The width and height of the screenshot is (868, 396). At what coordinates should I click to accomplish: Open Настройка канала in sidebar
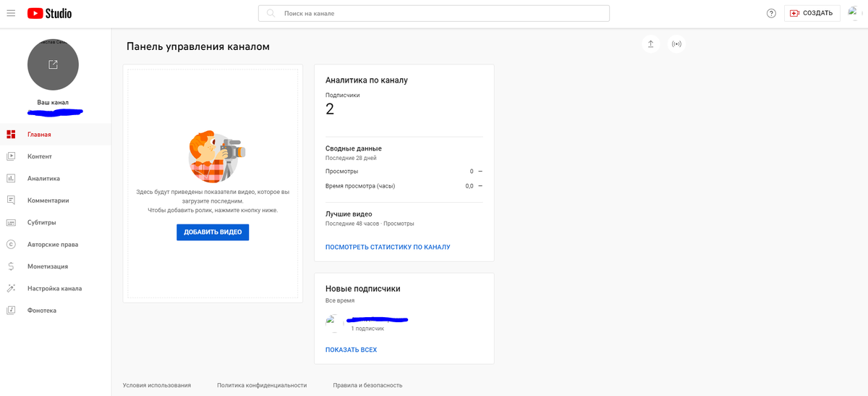click(x=54, y=288)
